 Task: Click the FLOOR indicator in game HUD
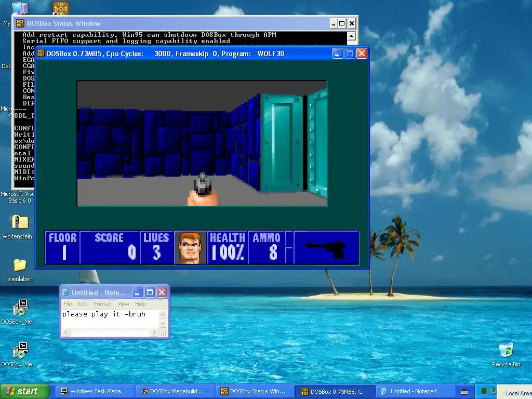[63, 247]
